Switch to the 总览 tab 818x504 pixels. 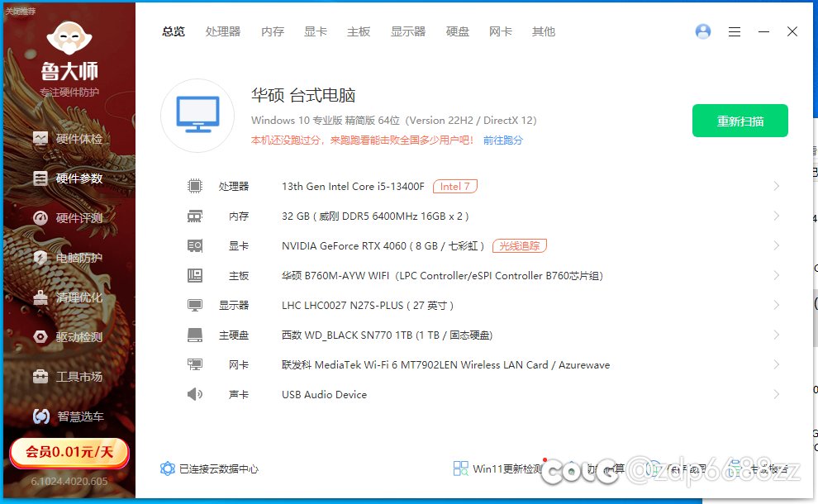coord(174,32)
